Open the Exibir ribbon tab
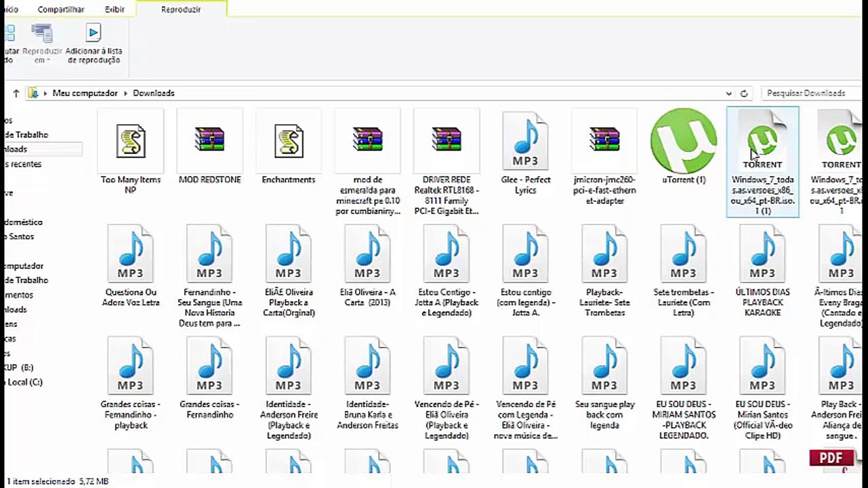 pos(115,9)
